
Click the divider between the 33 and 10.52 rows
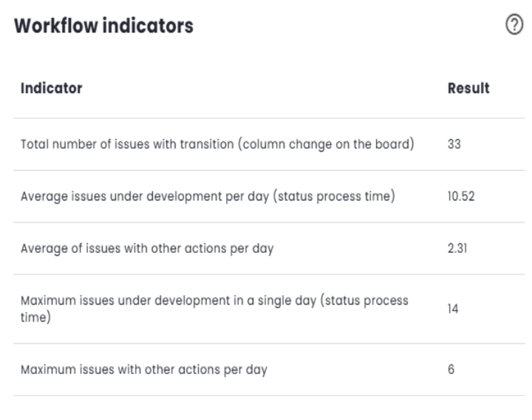click(x=269, y=170)
